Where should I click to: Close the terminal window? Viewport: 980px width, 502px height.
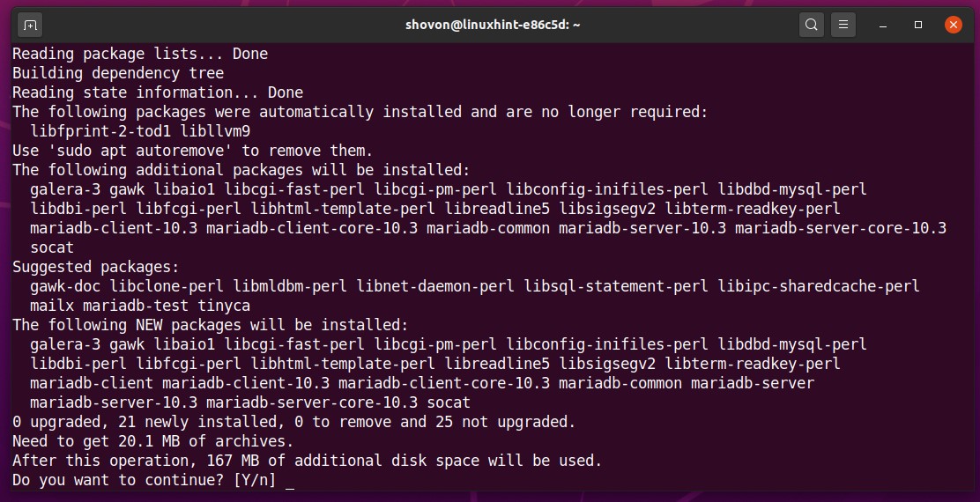953,25
